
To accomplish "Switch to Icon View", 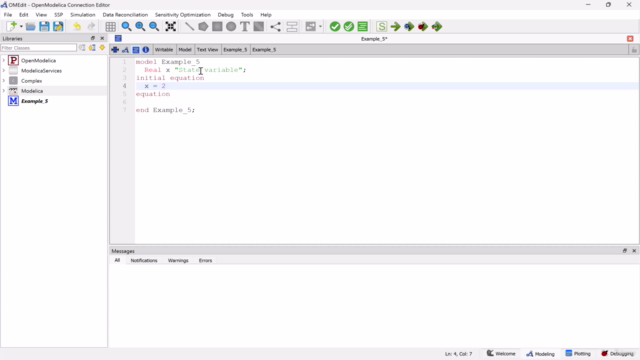I will [115, 50].
